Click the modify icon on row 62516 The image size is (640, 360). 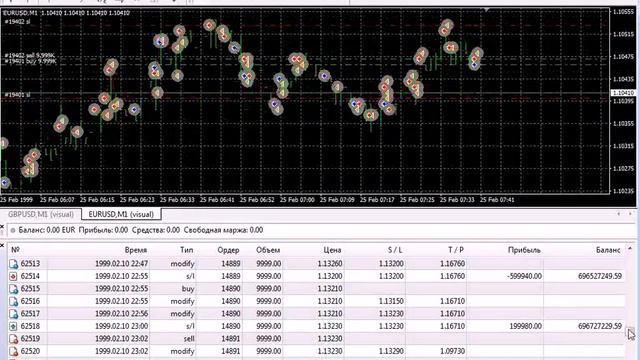13,302
